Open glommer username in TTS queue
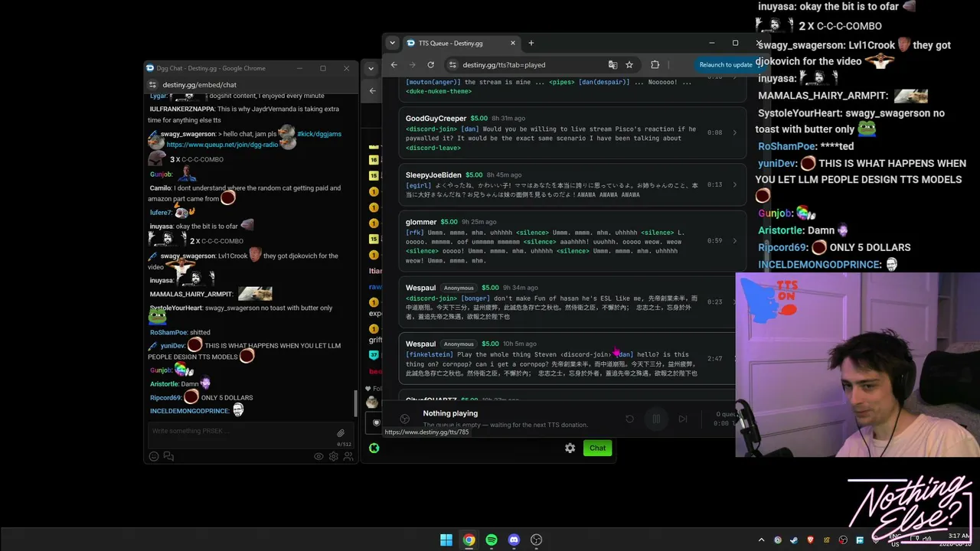The width and height of the screenshot is (980, 551). pyautogui.click(x=421, y=222)
